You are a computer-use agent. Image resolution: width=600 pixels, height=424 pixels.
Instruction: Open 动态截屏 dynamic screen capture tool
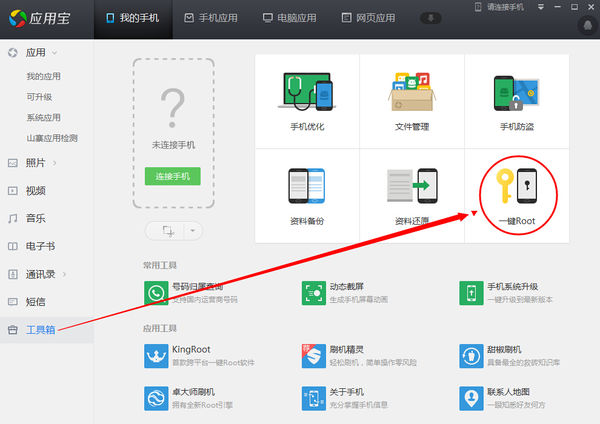coord(345,293)
